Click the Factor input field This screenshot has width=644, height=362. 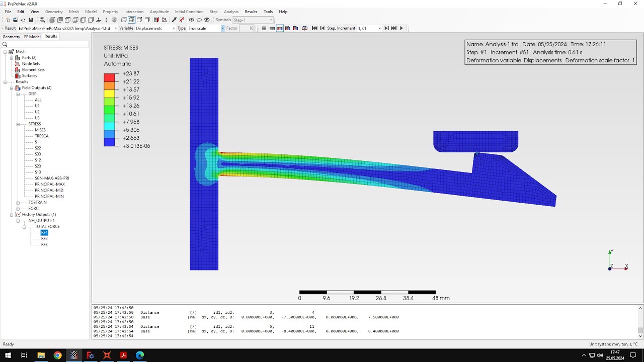tap(247, 28)
